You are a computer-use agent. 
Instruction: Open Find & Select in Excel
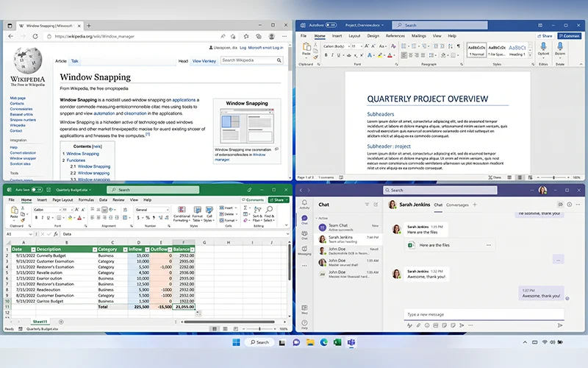pyautogui.click(x=269, y=214)
